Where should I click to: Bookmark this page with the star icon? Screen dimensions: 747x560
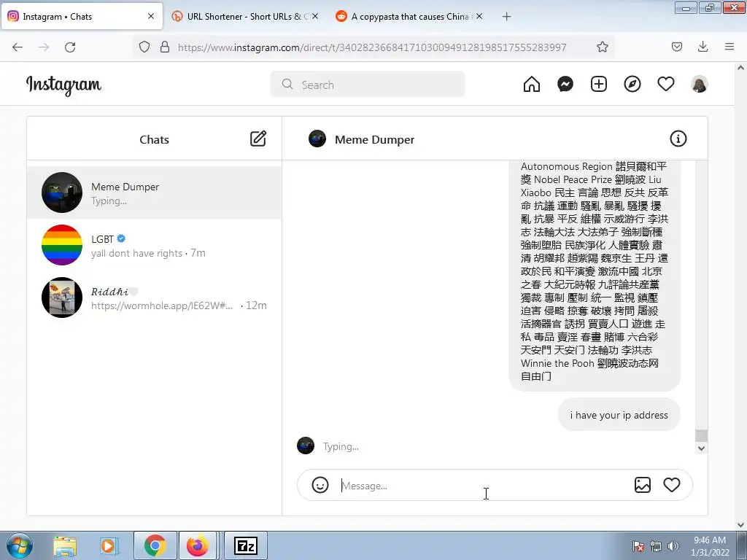pos(602,47)
